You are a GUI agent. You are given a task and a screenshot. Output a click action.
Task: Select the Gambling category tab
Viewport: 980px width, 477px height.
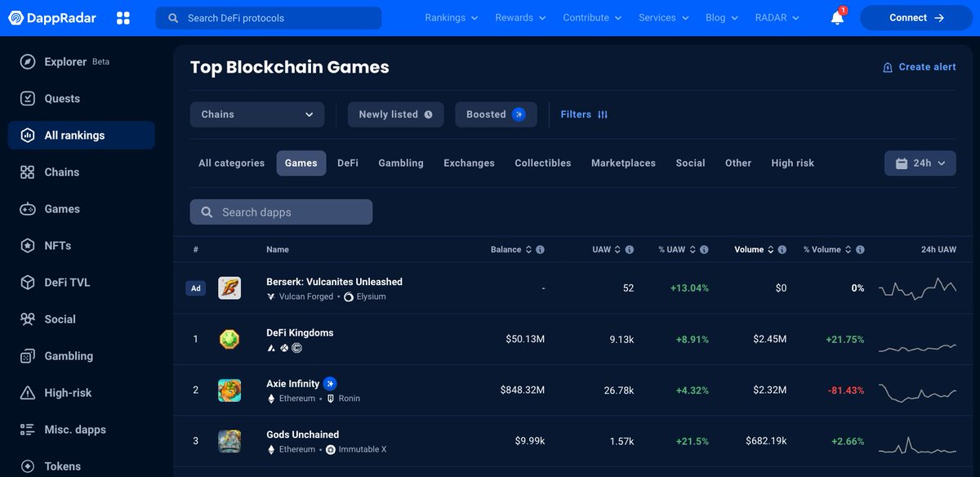401,163
